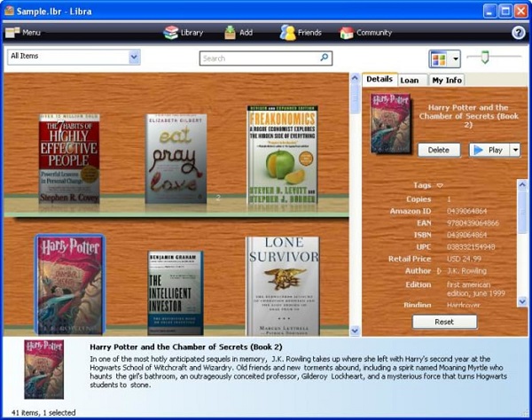This screenshot has height=420, width=532.
Task: Switch to the My Info tab
Action: [447, 80]
